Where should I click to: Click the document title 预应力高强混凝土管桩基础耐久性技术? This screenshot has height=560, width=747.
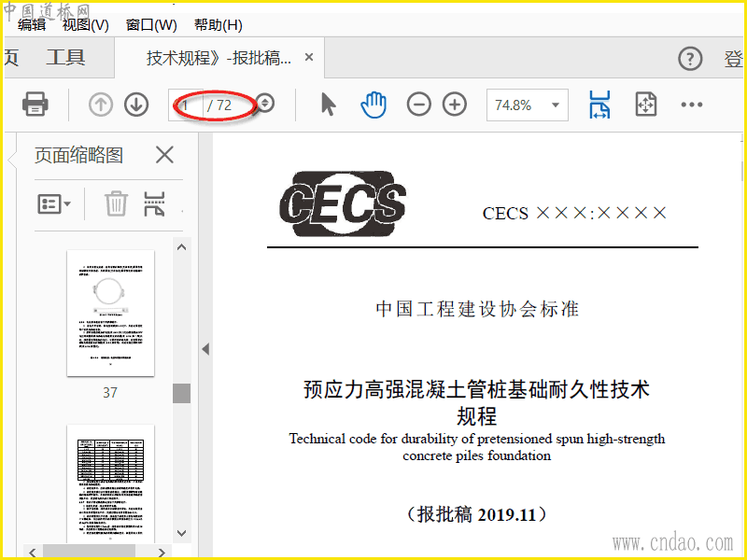coord(476,389)
